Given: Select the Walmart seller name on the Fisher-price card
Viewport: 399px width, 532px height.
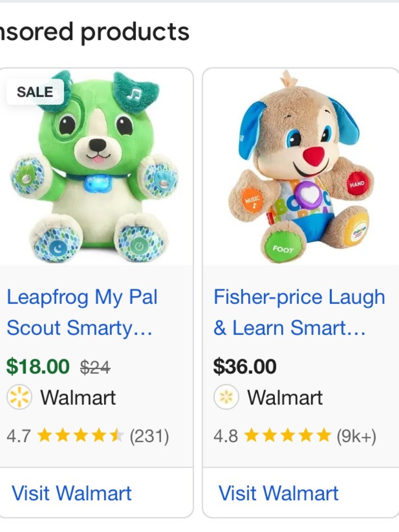Looking at the screenshot, I should point(285,398).
